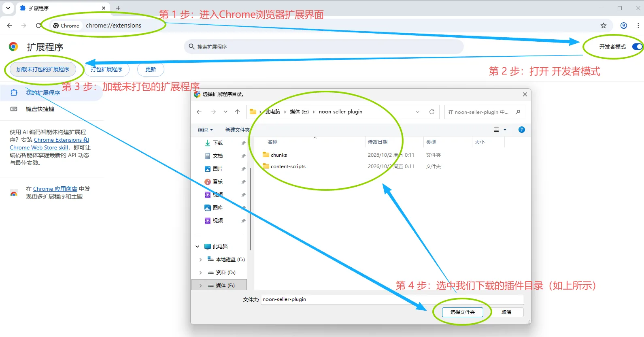Select the chunks folder
The width and height of the screenshot is (644, 337).
275,155
